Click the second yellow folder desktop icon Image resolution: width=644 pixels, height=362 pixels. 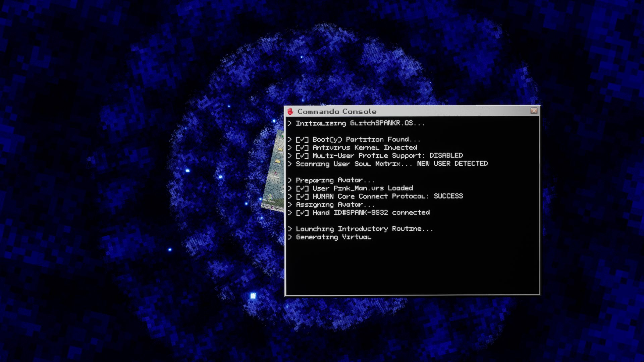click(x=277, y=161)
